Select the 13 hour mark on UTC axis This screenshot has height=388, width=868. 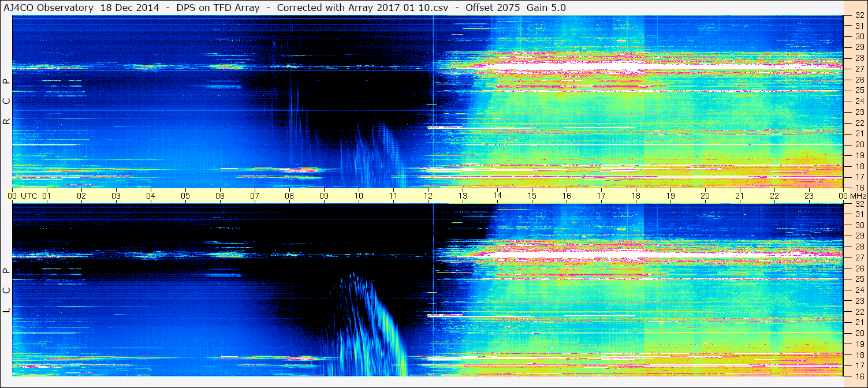(463, 196)
